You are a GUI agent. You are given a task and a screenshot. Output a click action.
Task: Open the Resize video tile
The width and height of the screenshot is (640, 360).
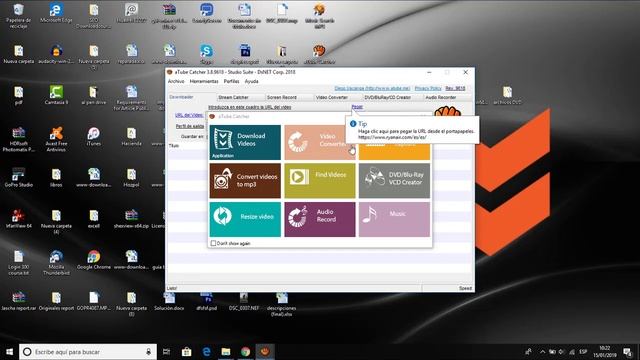245,219
